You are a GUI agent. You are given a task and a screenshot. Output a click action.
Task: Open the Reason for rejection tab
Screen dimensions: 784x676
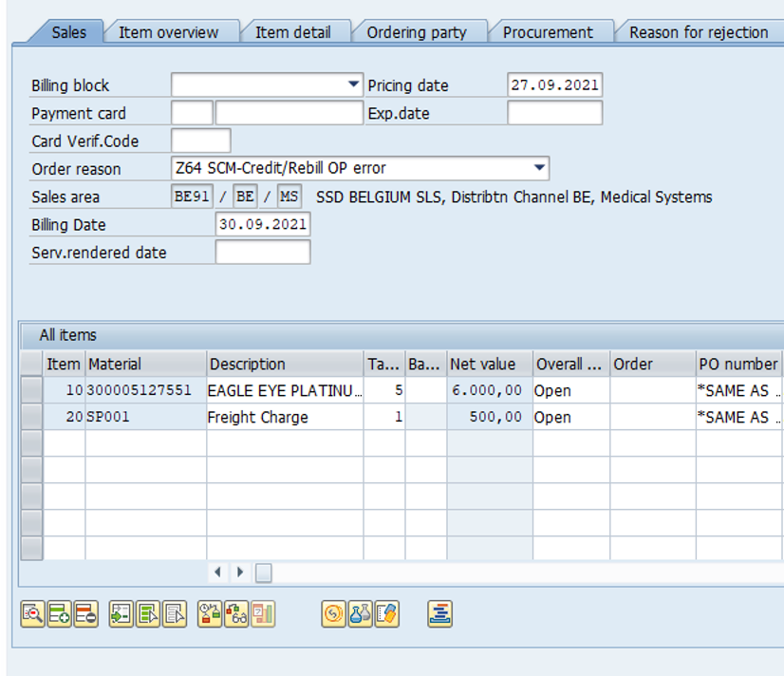pyautogui.click(x=699, y=32)
